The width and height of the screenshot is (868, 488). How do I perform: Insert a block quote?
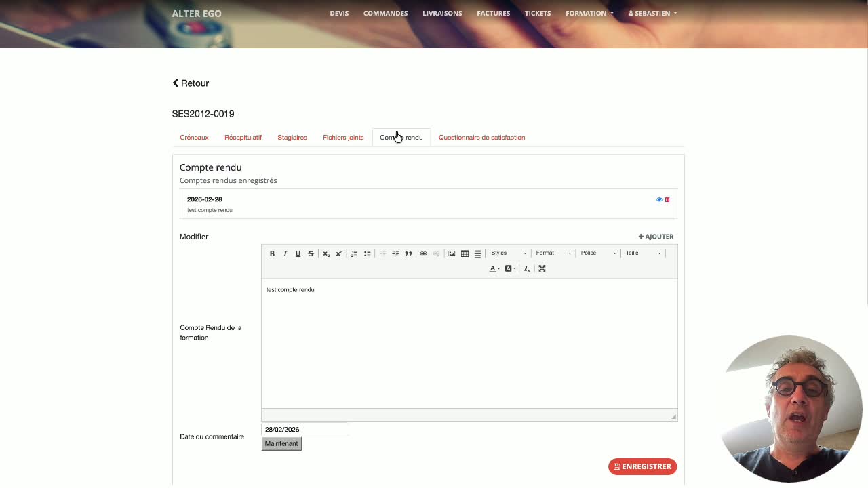[408, 253]
